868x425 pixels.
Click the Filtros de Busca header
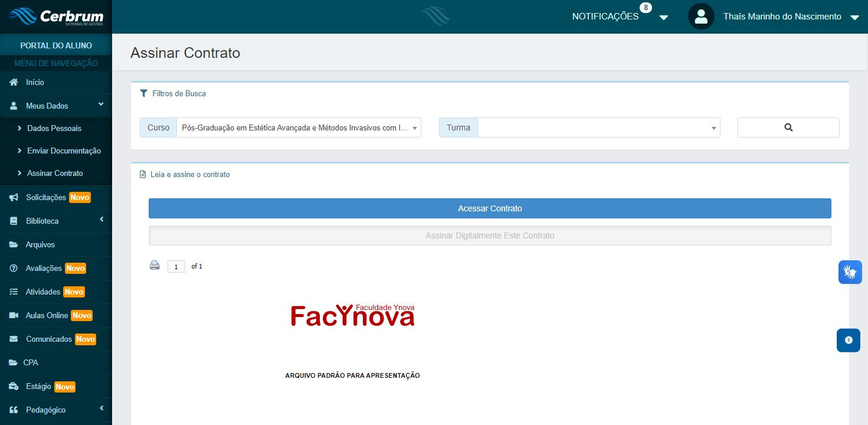[179, 93]
